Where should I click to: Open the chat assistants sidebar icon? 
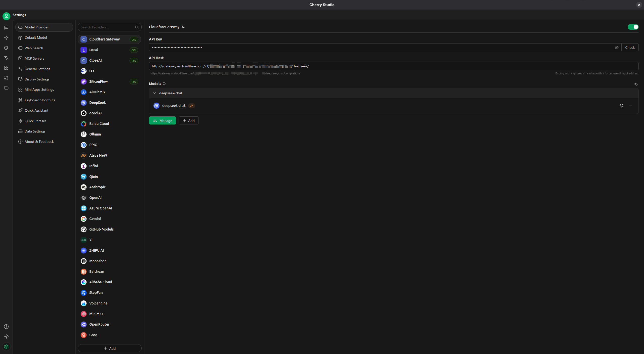(x=6, y=28)
